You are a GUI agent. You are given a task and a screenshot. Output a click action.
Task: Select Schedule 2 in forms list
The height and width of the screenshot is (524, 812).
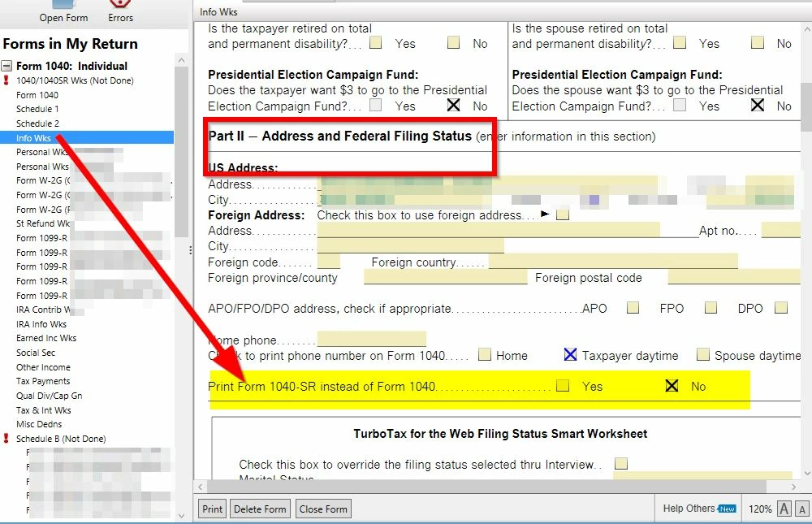37,123
